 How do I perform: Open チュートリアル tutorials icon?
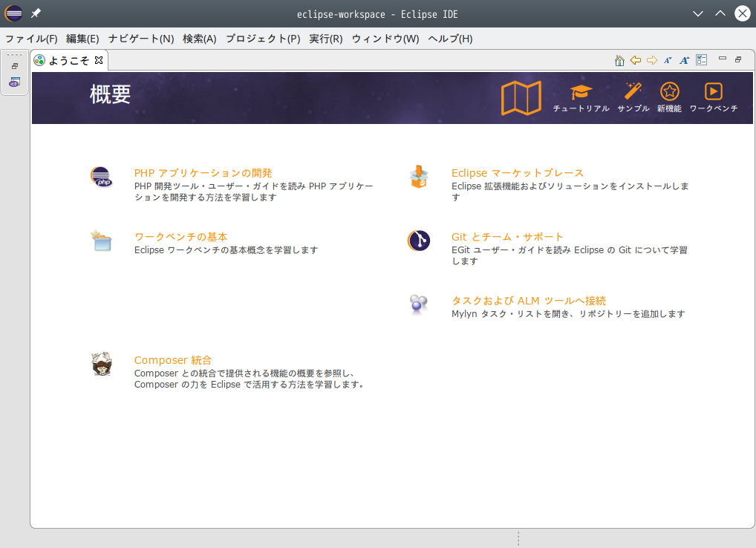pos(581,98)
